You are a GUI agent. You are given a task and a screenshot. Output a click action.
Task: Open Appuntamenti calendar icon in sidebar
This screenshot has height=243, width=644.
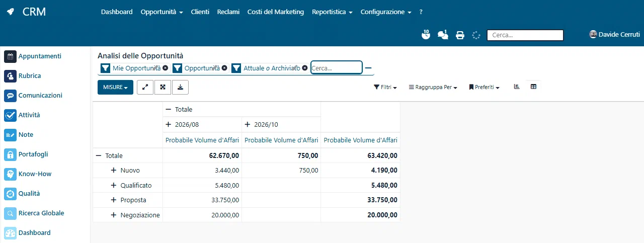(x=11, y=56)
